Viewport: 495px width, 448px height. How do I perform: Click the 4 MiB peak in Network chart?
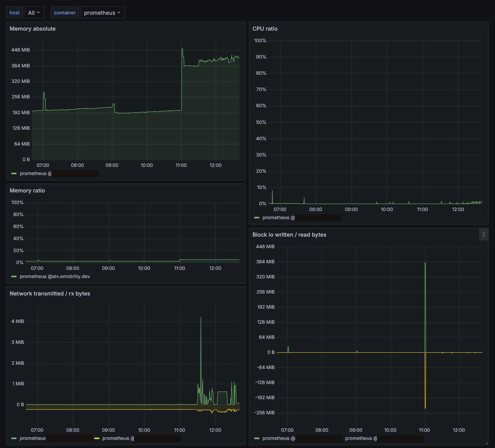pos(201,318)
